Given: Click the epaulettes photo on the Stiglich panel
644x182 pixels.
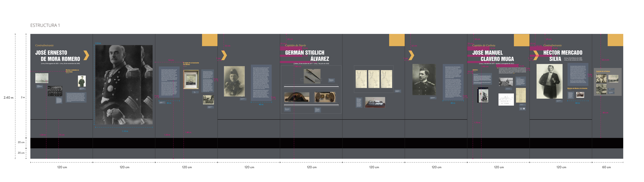Looking at the screenshot, I should (325, 97).
